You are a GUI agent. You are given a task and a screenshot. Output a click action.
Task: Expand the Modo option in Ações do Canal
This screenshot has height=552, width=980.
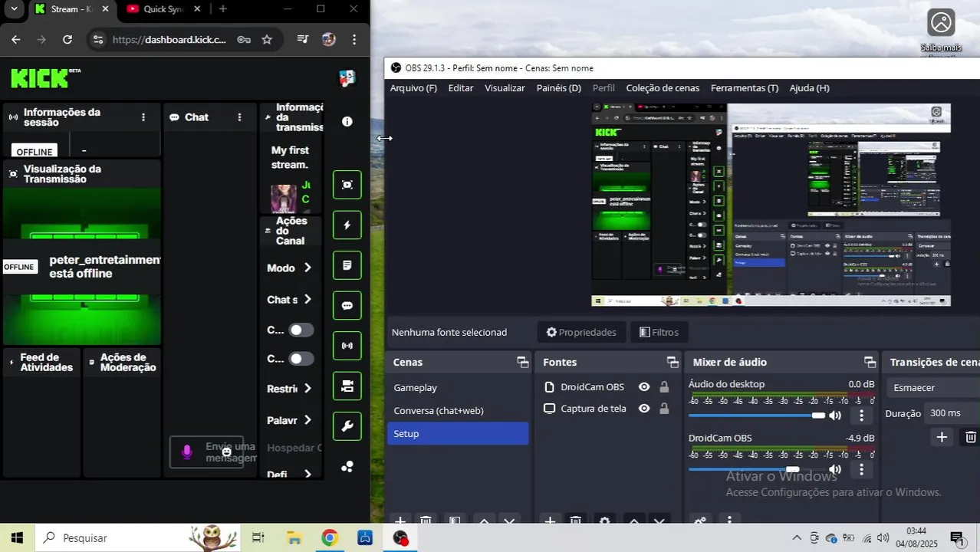307,268
